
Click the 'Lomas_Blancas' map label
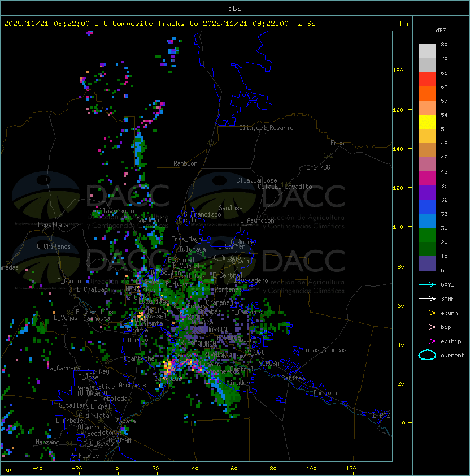click(x=324, y=350)
